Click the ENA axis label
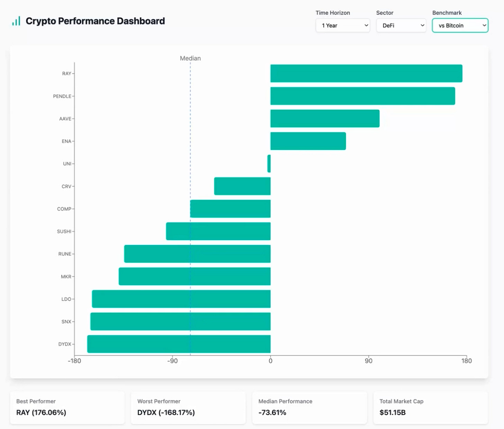 [x=66, y=141]
